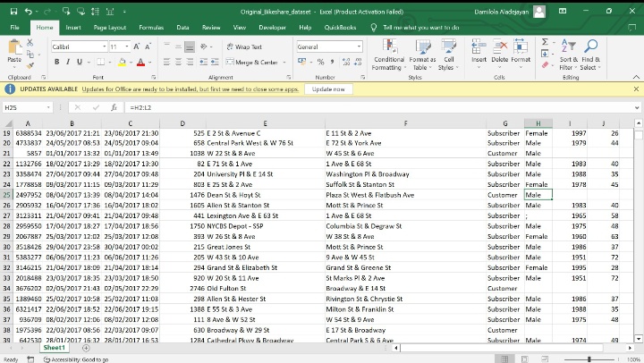Click the insert function fx button
This screenshot has height=363, width=644.
114,107
